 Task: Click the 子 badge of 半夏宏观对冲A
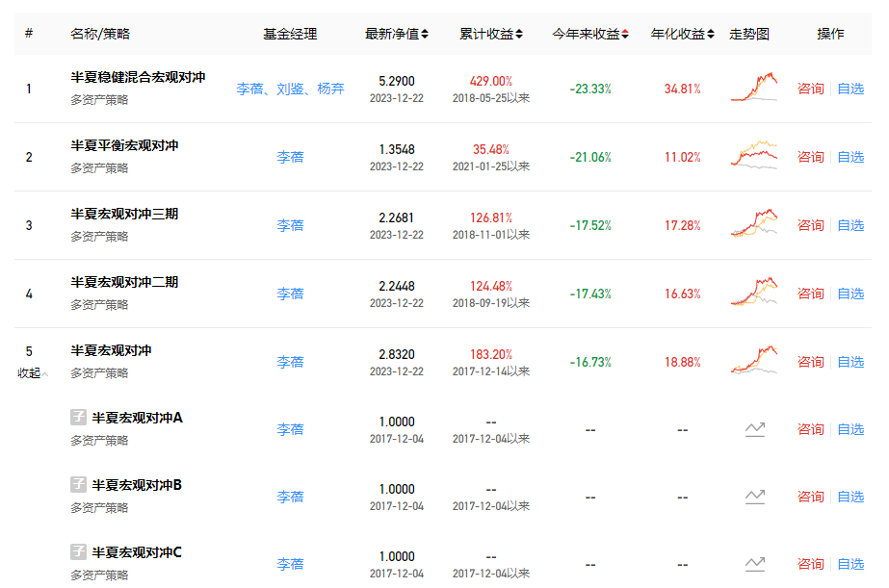pyautogui.click(x=78, y=418)
